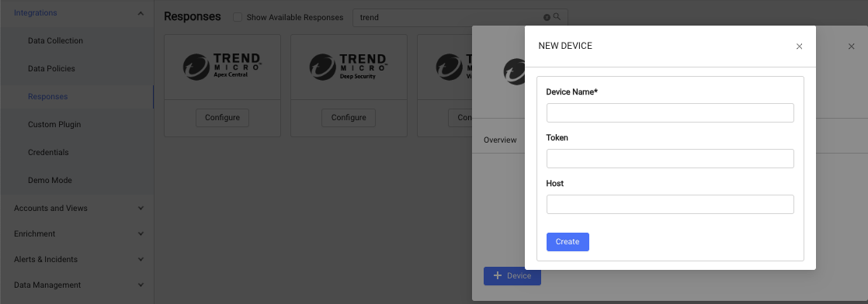Open the Trend Micro Deep Security logo card
Screen dimensions: 868x304
point(349,67)
